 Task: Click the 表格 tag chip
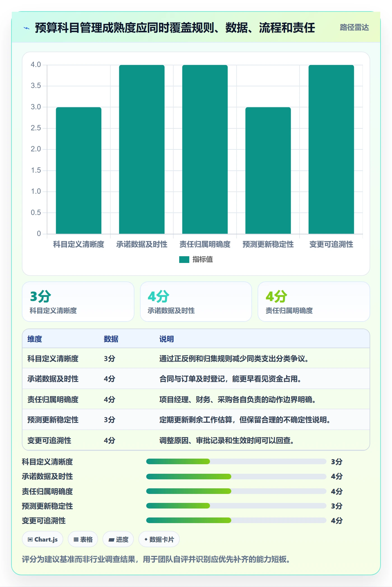(x=83, y=539)
